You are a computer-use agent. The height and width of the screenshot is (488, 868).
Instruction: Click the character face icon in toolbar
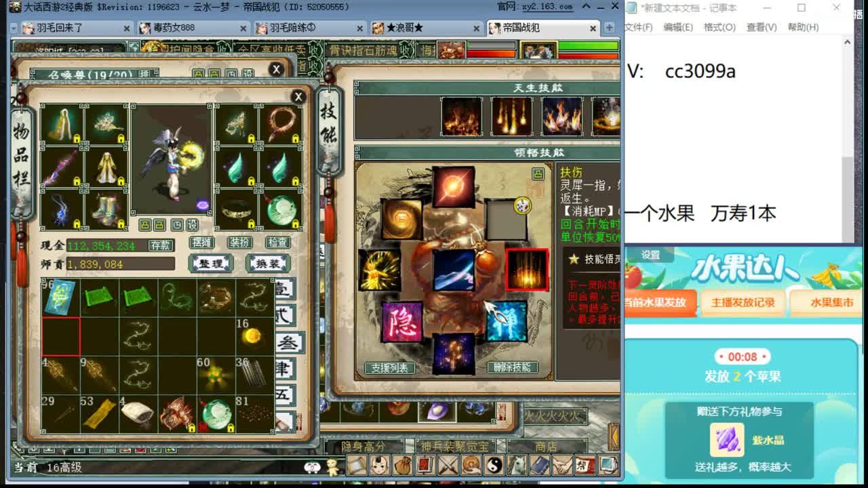[x=380, y=465]
